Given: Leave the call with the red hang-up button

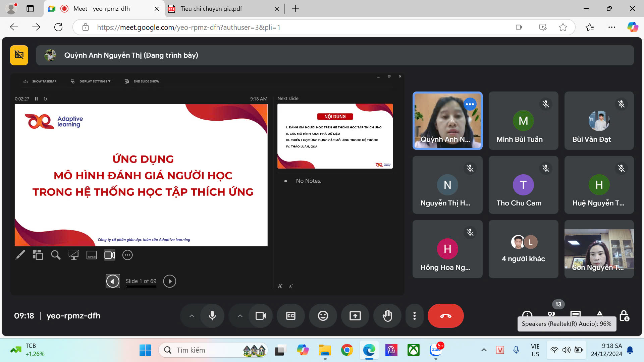Looking at the screenshot, I should click(446, 316).
